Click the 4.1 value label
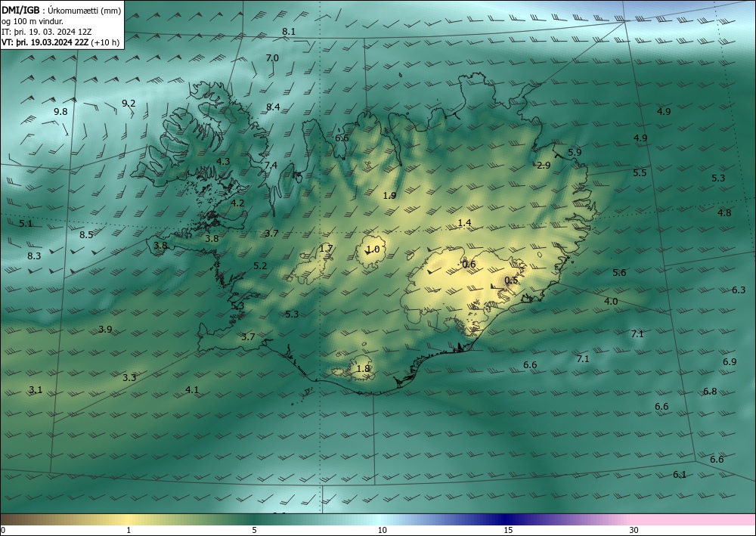756x536 pixels. click(x=192, y=390)
